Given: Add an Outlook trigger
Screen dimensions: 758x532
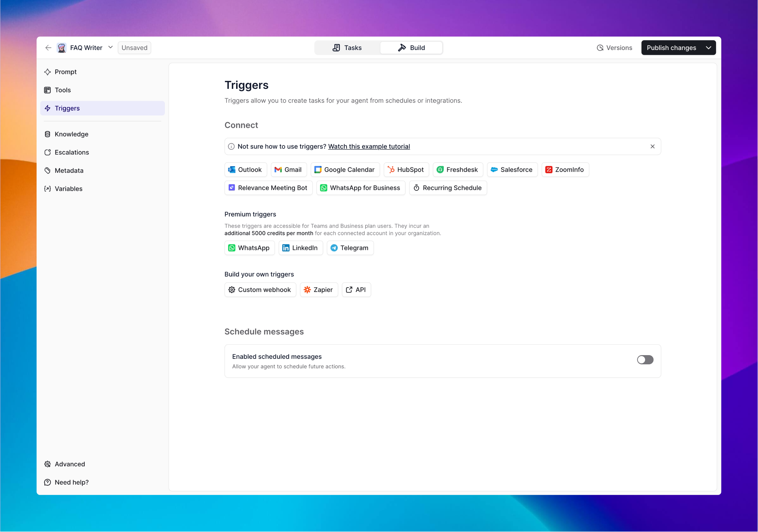Looking at the screenshot, I should 246,170.
